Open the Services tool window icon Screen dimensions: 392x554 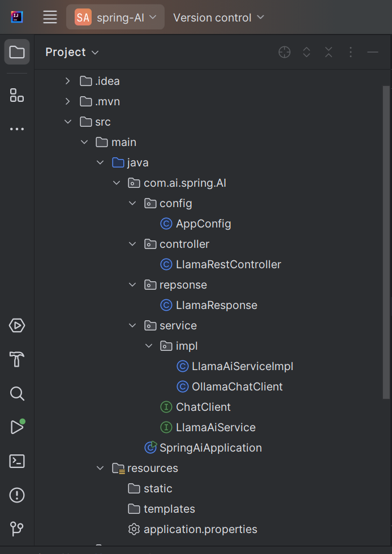click(16, 325)
